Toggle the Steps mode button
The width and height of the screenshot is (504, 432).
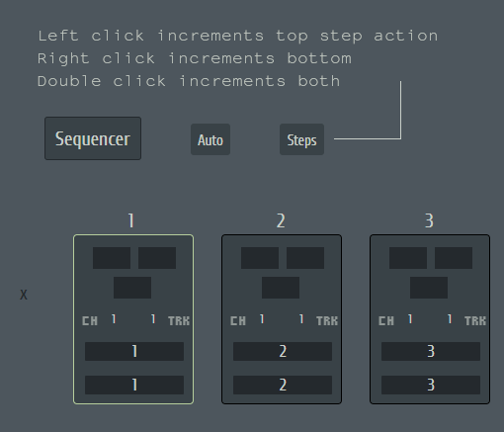[x=301, y=139]
